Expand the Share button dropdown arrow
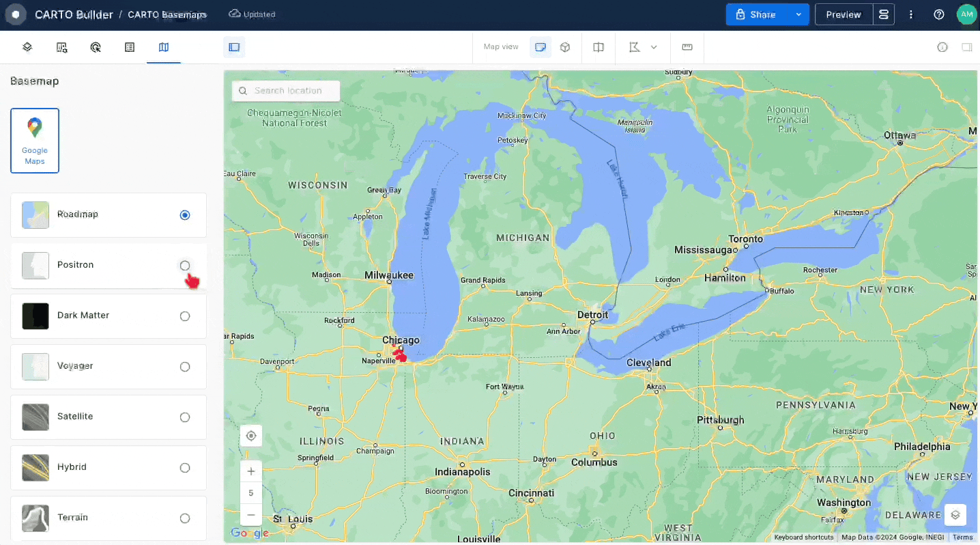This screenshot has height=545, width=980. (x=798, y=14)
